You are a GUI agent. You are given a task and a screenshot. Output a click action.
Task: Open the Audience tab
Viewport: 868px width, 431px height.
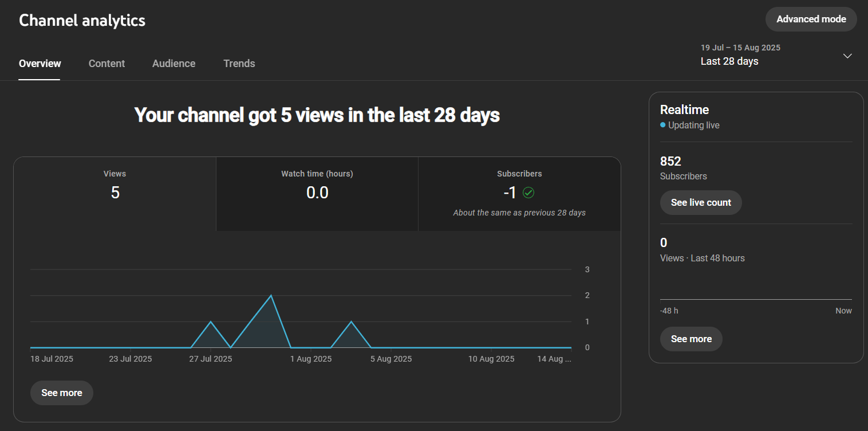173,63
